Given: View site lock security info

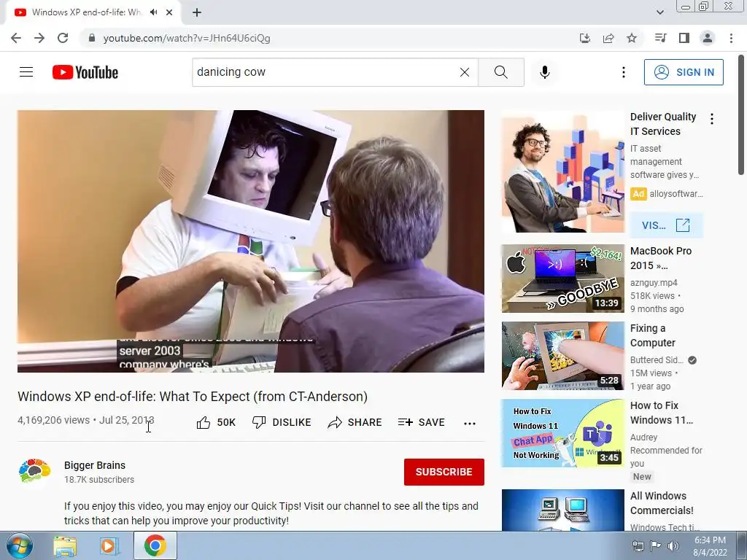Looking at the screenshot, I should (92, 38).
